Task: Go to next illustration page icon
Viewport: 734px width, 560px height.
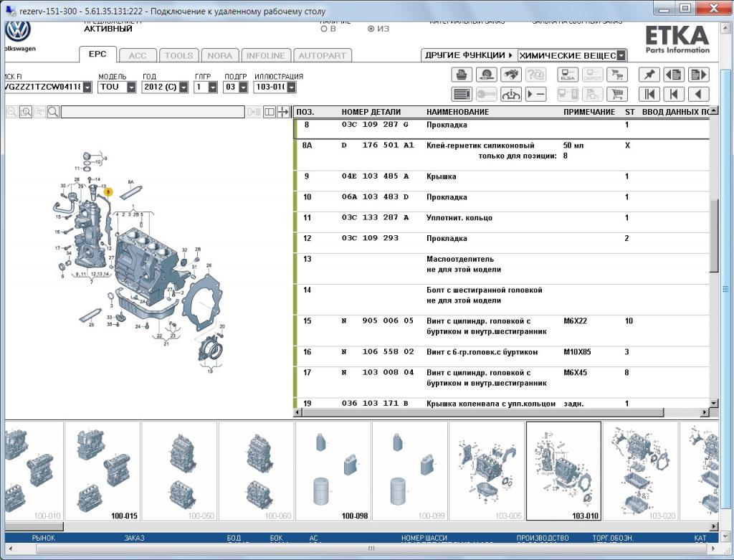Action: (698, 75)
